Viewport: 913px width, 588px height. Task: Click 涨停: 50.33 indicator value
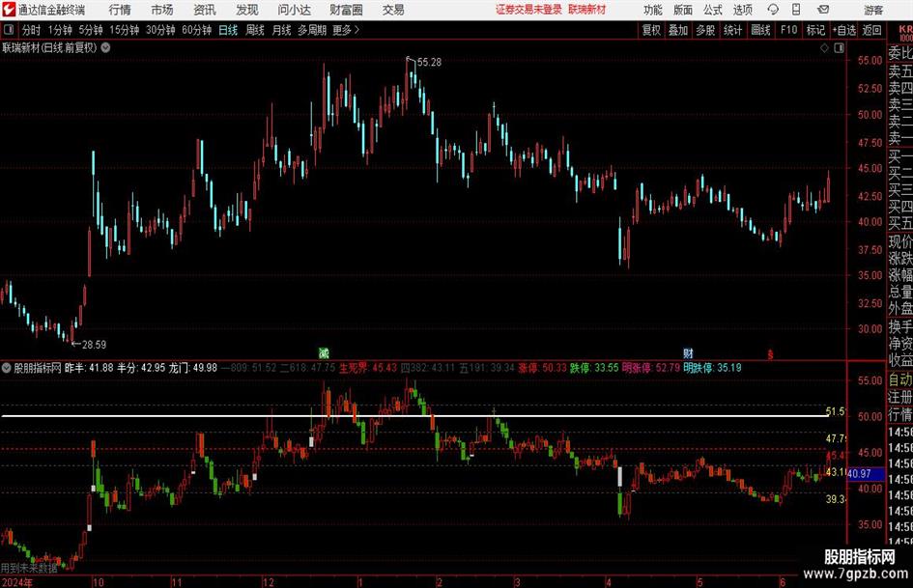(543, 368)
